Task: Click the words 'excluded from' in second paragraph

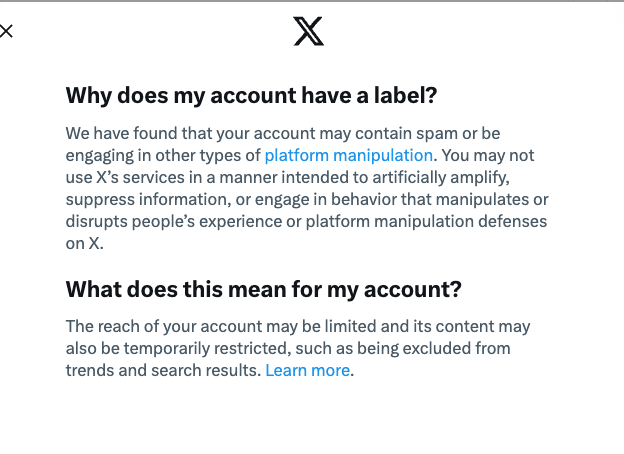Action: tap(456, 349)
